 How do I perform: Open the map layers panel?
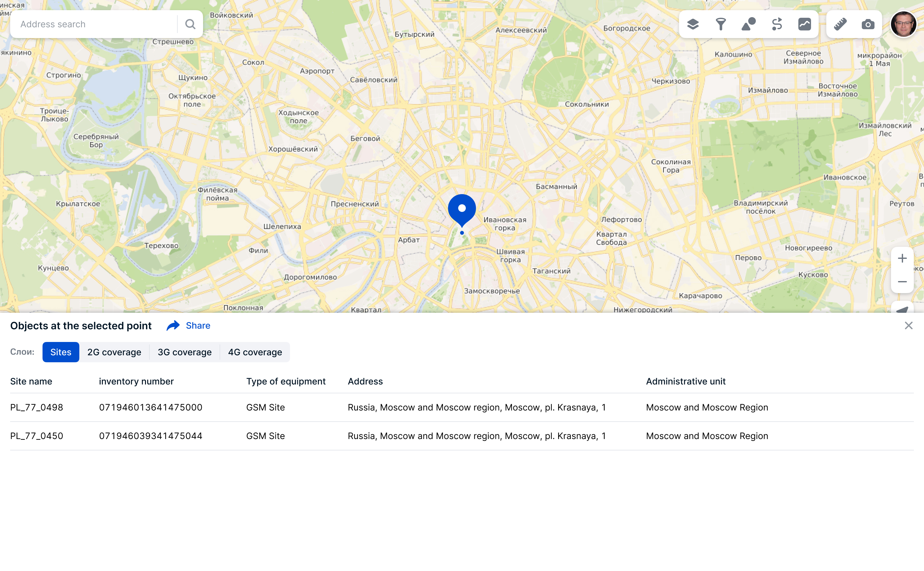693,24
